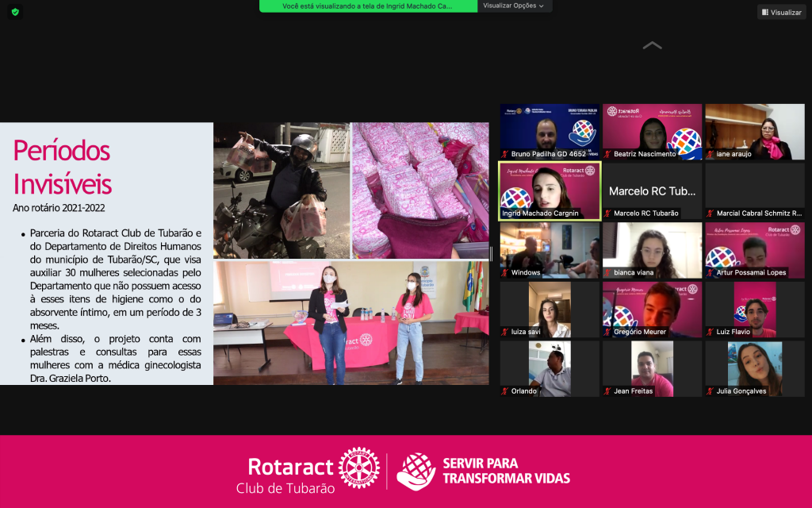Click muted mic icon on Windows participant

pos(504,272)
